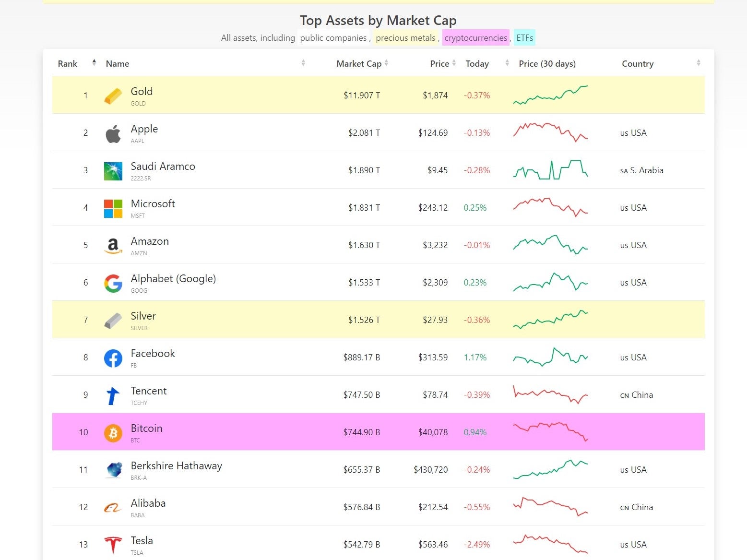747x560 pixels.
Task: Click the Tesla logo icon
Action: 113,545
